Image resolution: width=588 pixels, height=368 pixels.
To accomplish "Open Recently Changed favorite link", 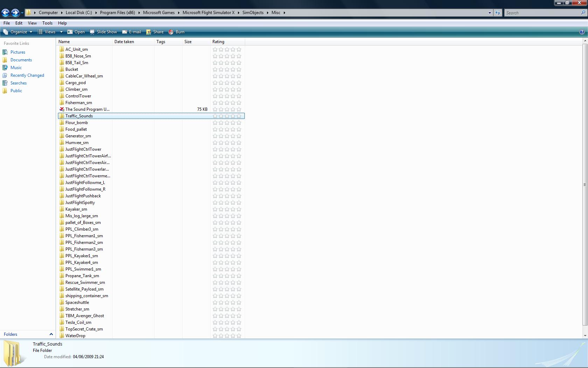I will [x=27, y=75].
